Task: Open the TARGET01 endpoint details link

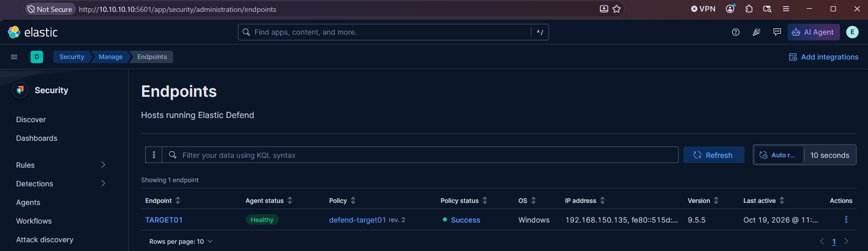Action: click(164, 220)
